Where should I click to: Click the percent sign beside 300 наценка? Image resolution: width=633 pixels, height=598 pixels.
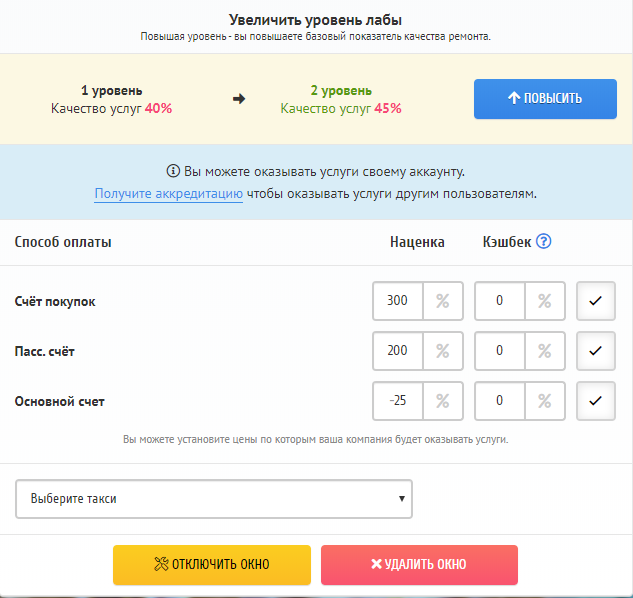(x=443, y=301)
